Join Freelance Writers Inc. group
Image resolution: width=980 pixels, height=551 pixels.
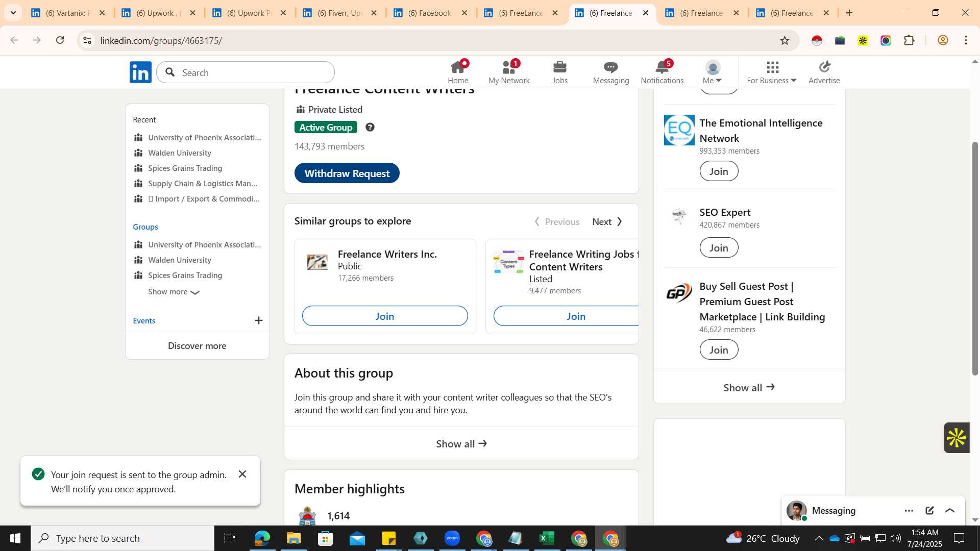(x=385, y=316)
